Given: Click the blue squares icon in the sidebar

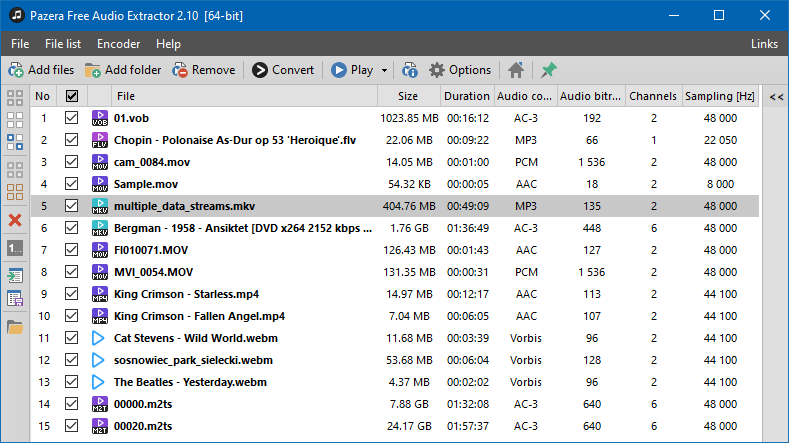Looking at the screenshot, I should pyautogui.click(x=15, y=142).
